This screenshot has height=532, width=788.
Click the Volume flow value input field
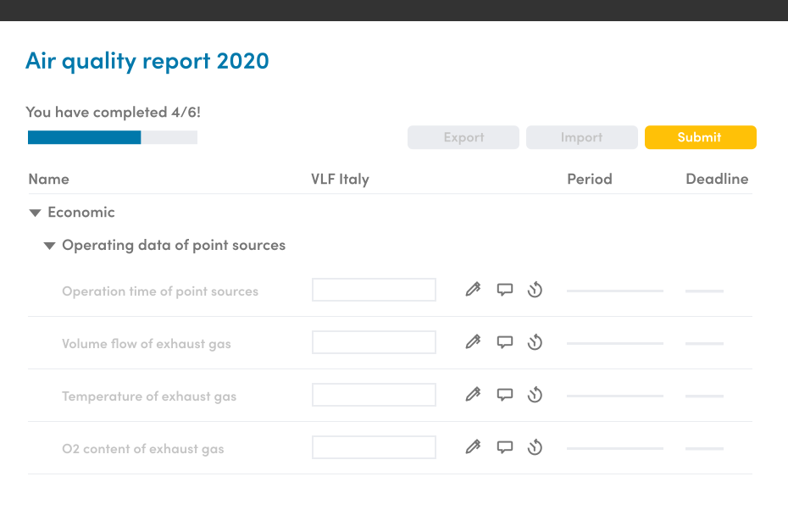tap(374, 342)
